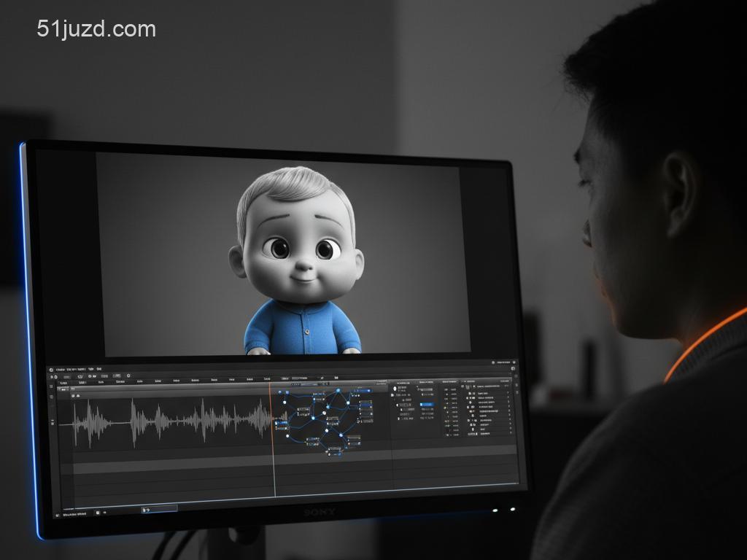747x560 pixels.
Task: Toggle the first small square button on the audio track header
Action: [x=73, y=395]
